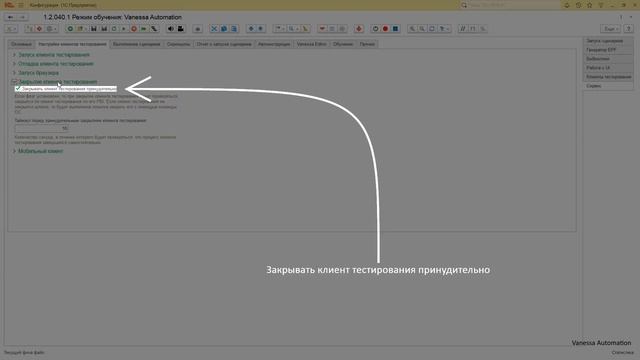Open the 'Еще' dropdown menu
The width and height of the screenshot is (640, 360).
(x=610, y=29)
